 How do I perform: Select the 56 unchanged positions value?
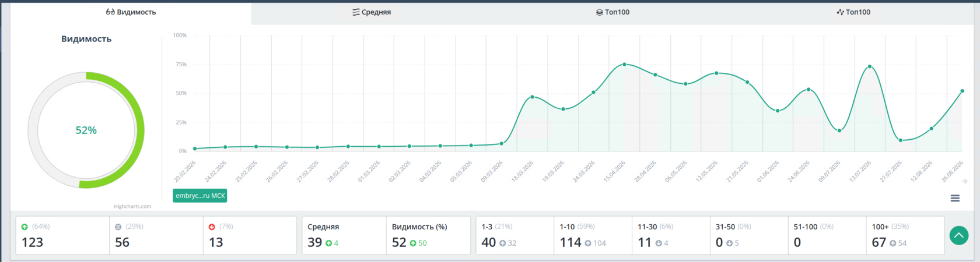[123, 242]
